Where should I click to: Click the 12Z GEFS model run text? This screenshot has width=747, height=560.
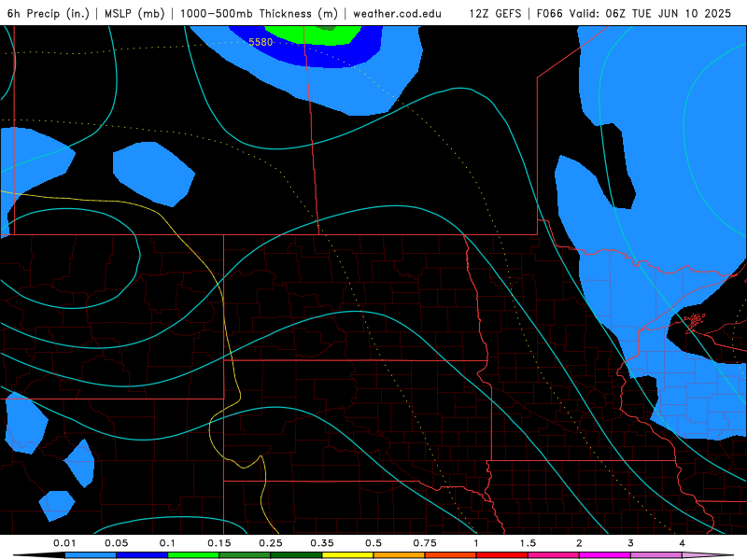coord(495,14)
